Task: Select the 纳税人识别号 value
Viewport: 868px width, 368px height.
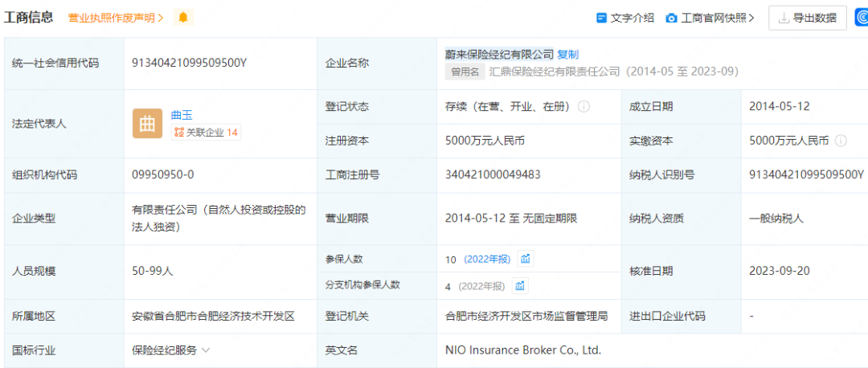Action: [806, 175]
